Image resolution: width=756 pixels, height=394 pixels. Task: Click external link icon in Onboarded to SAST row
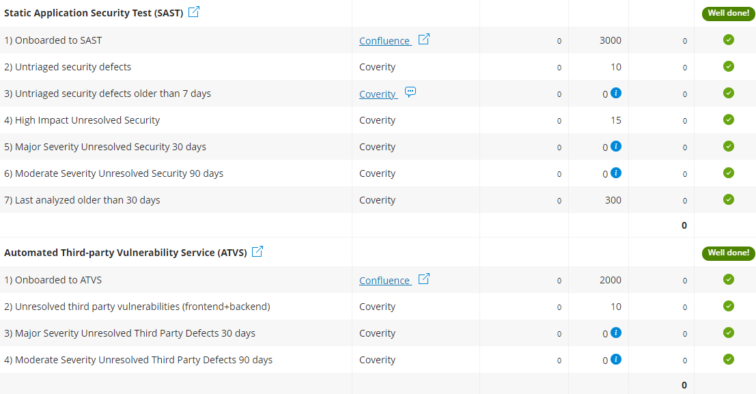point(423,40)
